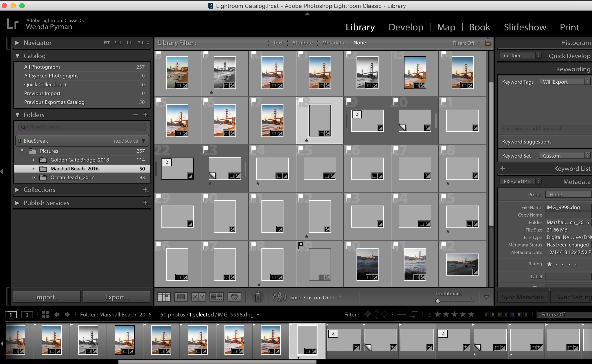Open Survey view icon
The width and height of the screenshot is (592, 364).
click(x=216, y=297)
